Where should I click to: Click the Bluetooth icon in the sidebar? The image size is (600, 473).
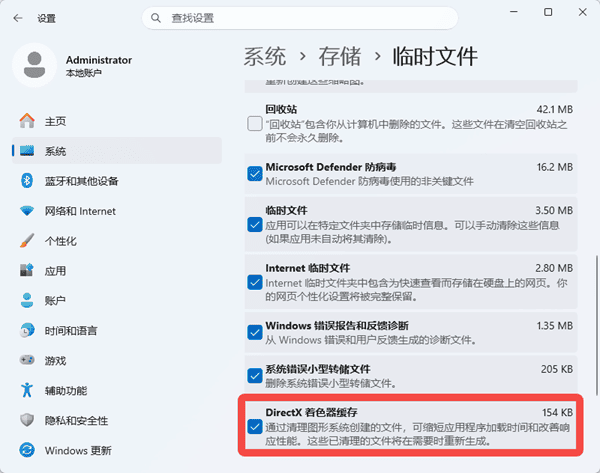[27, 181]
